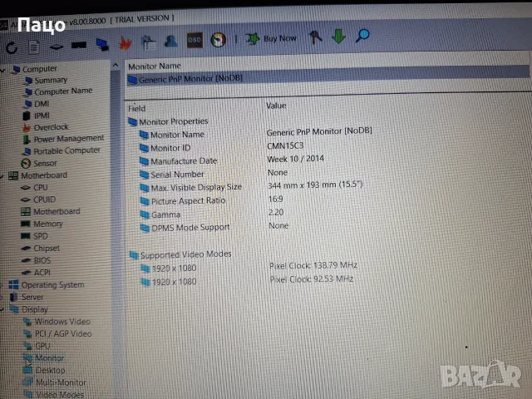Click the Pixel Clock: 92.53 MHz value
Screen dimensions: 532x399
point(312,279)
